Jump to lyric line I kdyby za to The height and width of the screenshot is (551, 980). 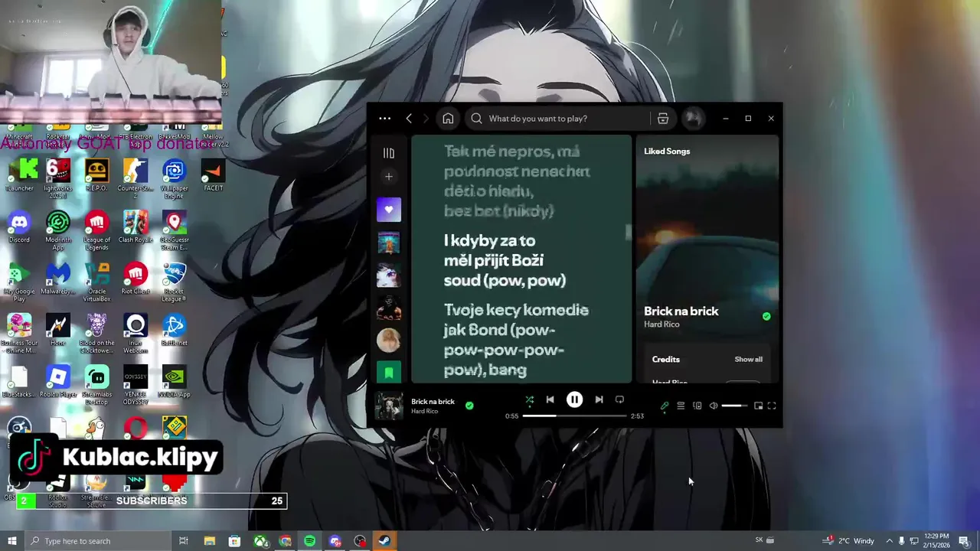coord(505,261)
